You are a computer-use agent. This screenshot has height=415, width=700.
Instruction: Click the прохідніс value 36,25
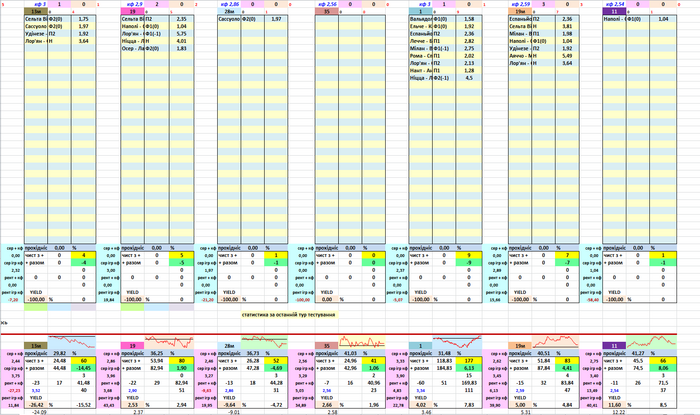[x=157, y=353]
